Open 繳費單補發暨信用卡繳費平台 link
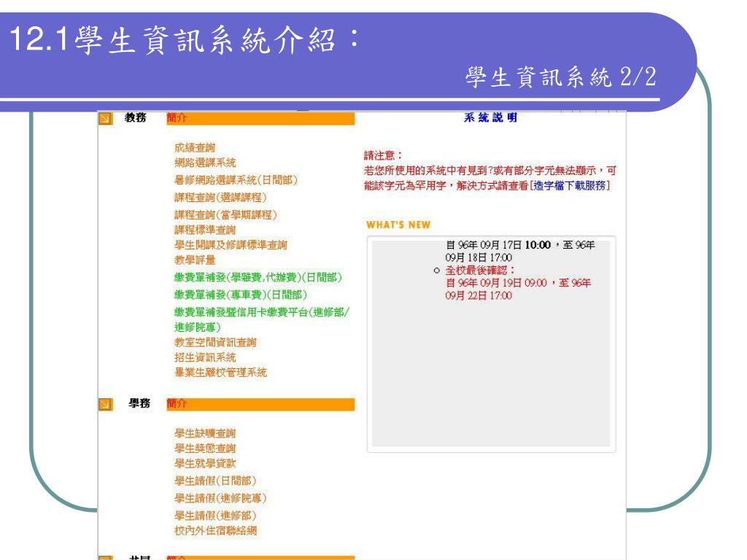The image size is (747, 560). point(262,319)
